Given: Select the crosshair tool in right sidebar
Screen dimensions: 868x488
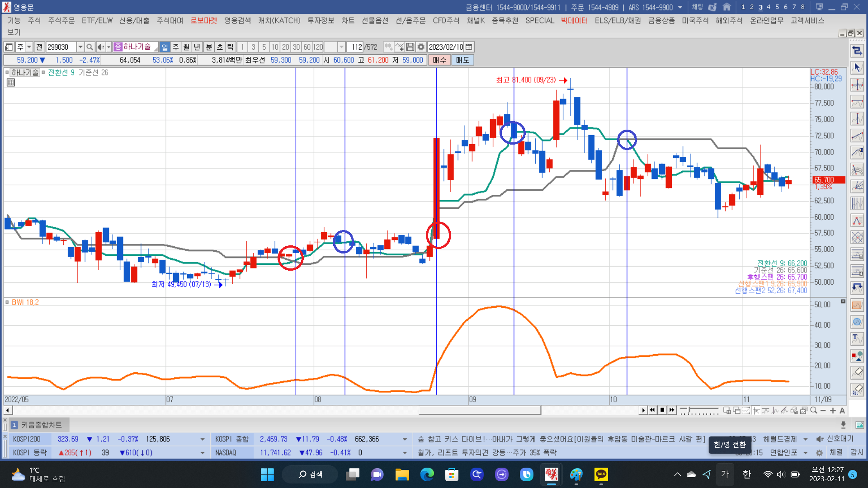Looking at the screenshot, I should [857, 85].
